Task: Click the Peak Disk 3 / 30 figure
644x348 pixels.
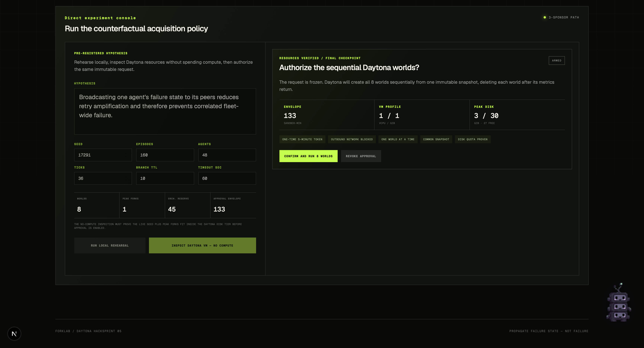Action: coord(486,116)
